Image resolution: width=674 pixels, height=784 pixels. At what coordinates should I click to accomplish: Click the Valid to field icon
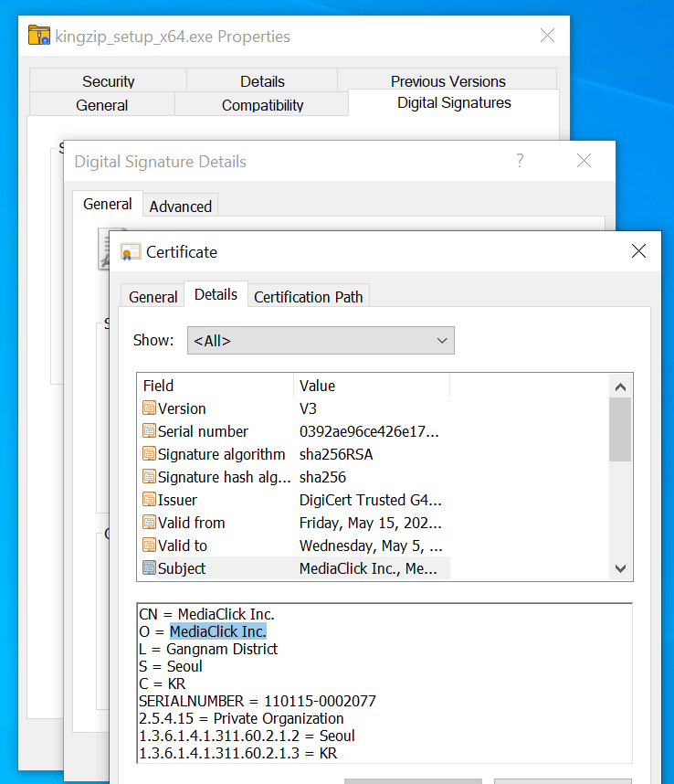(149, 545)
